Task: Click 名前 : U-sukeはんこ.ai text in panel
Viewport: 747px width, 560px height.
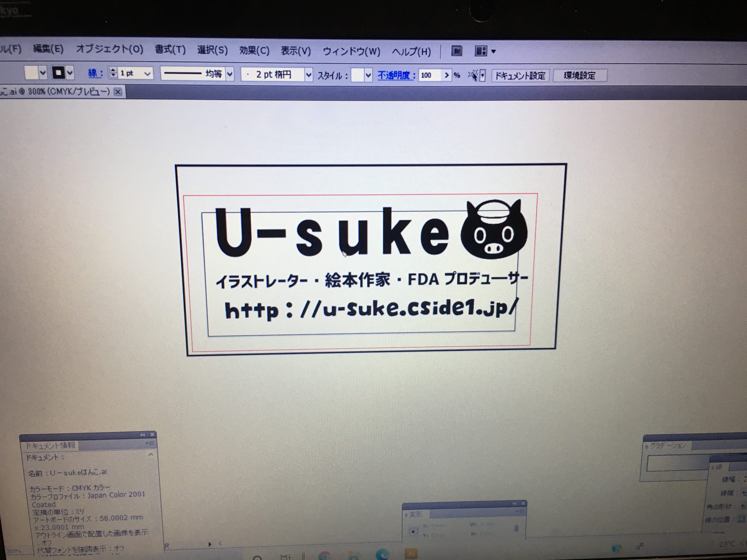Action: (67, 473)
